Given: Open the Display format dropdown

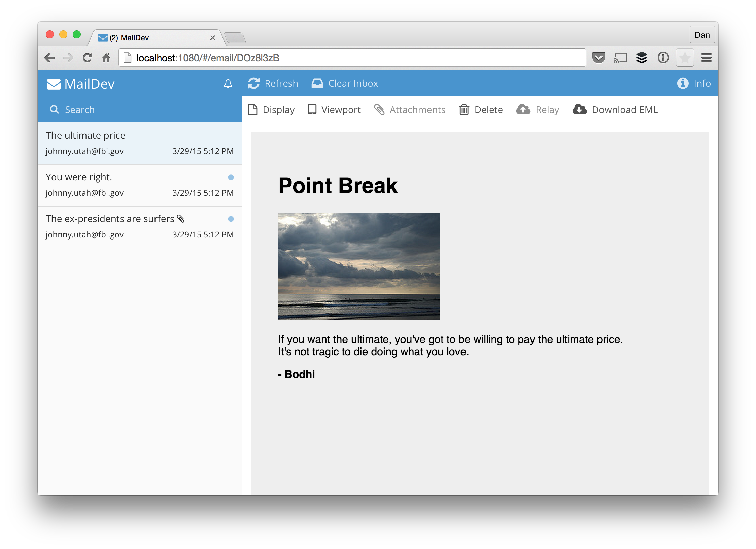Looking at the screenshot, I should [271, 109].
